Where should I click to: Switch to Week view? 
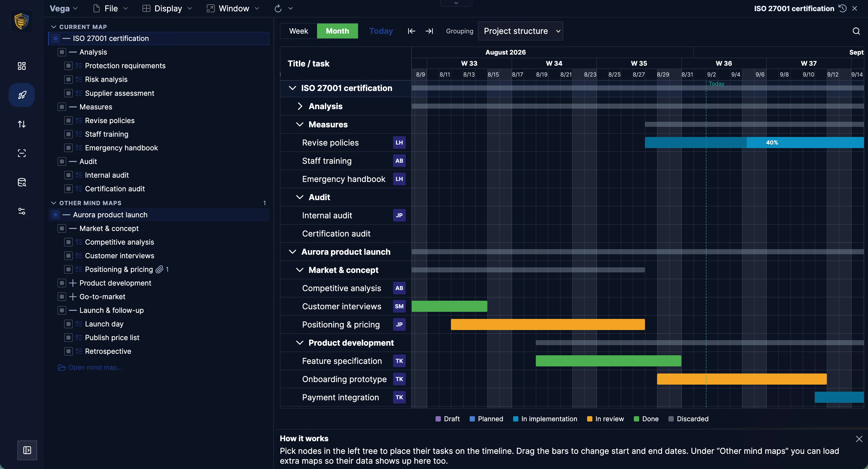(299, 31)
